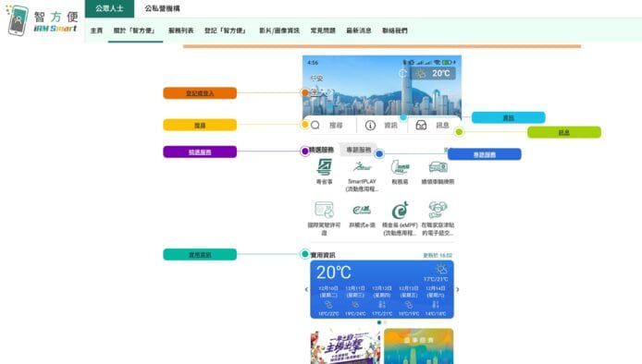Click the teal 實用資訊 label
Viewport: 642px width, 364px height.
click(x=200, y=255)
